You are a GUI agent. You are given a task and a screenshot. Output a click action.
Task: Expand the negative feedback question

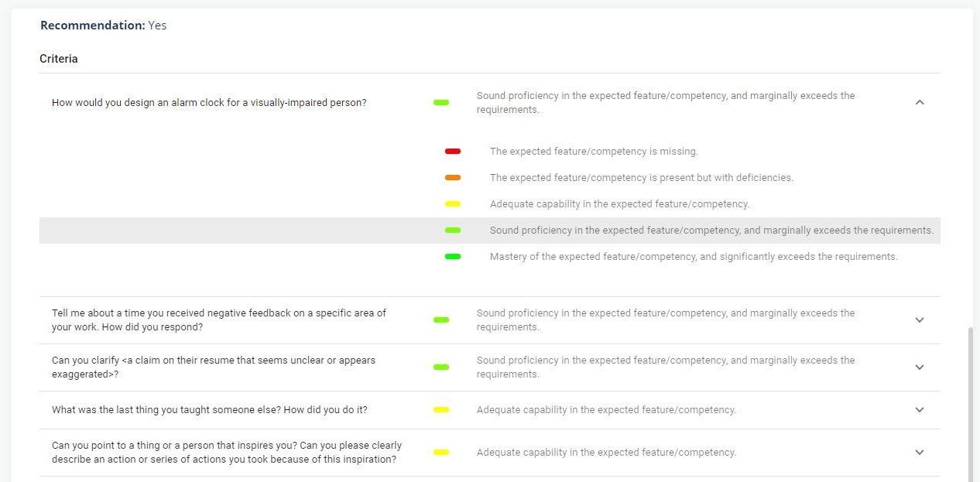(920, 320)
